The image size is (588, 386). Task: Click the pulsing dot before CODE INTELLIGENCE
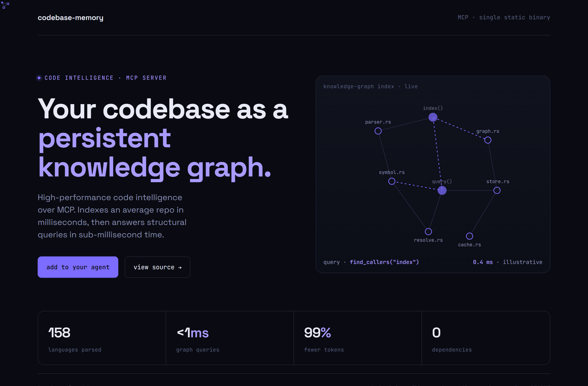(39, 78)
